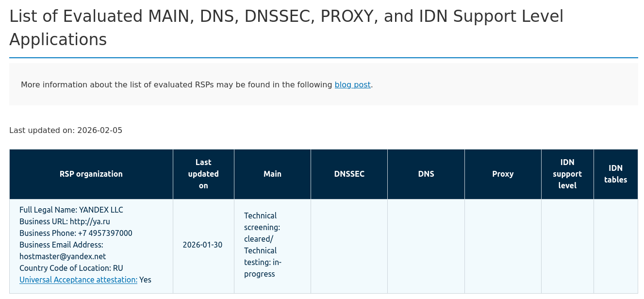The width and height of the screenshot is (644, 299).
Task: Click the empty DNSSEC cell for YANDEX
Action: click(349, 246)
